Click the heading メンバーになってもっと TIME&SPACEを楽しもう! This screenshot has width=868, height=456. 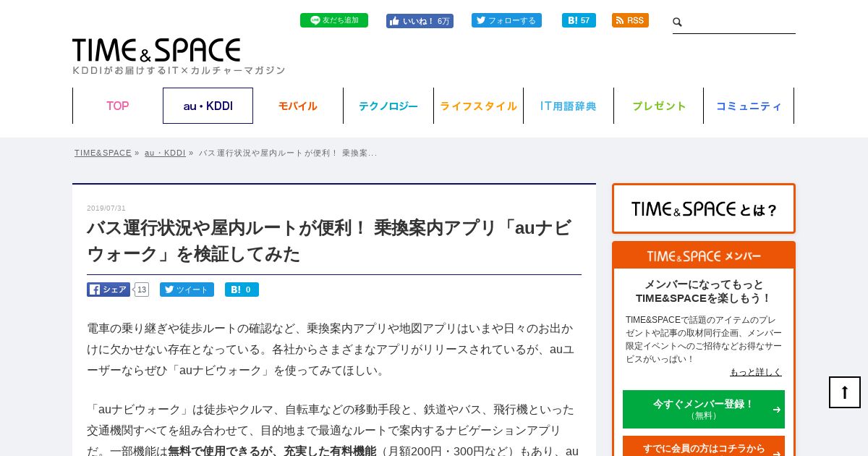[704, 291]
